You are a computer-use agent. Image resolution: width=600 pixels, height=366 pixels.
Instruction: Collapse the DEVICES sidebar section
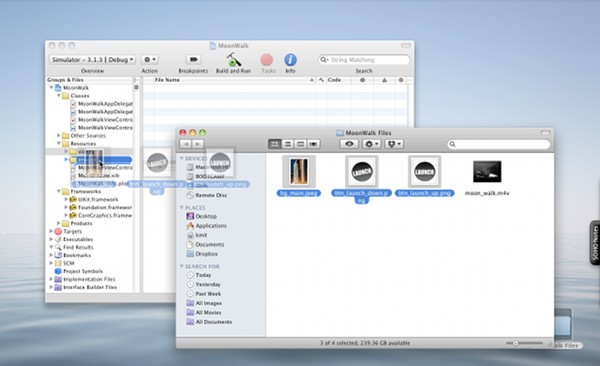(182, 158)
